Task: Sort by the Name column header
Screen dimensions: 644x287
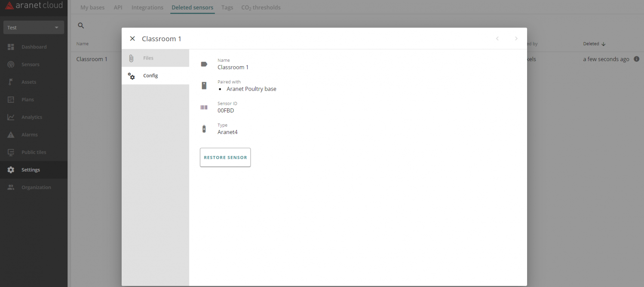Action: pos(83,44)
